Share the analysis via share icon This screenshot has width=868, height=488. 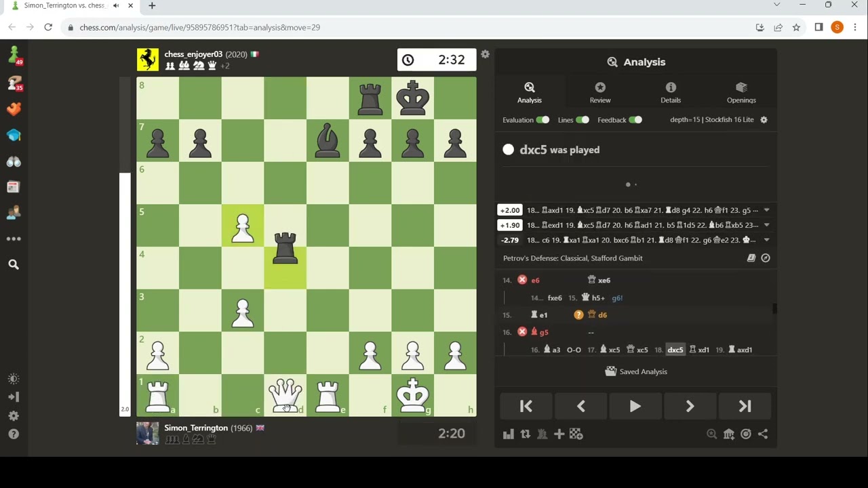click(763, 434)
